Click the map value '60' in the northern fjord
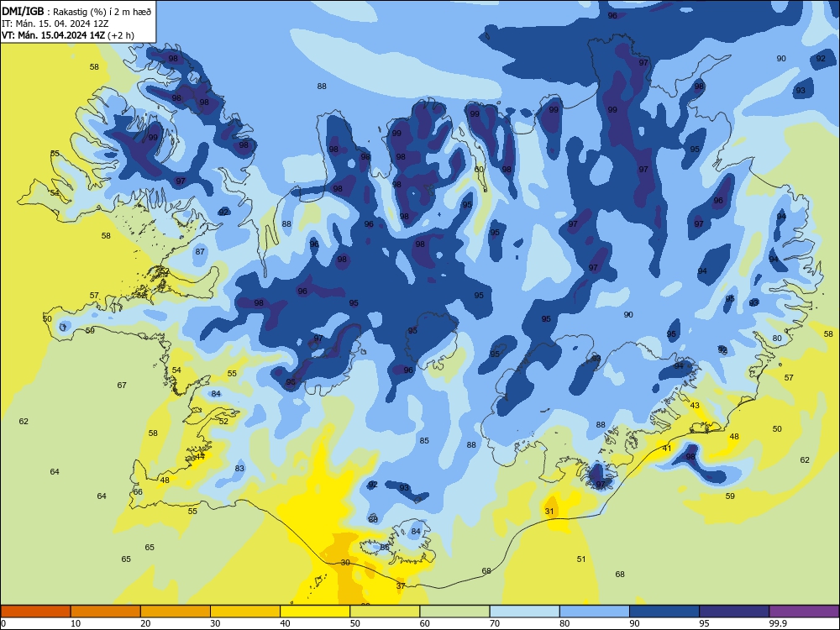Viewport: 840px width, 630px height. click(479, 170)
